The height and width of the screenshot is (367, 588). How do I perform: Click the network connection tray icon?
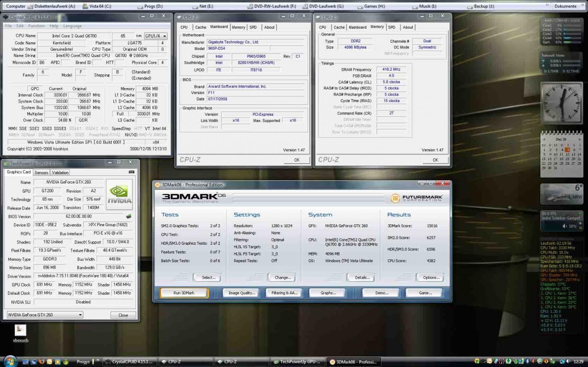pyautogui.click(x=562, y=361)
